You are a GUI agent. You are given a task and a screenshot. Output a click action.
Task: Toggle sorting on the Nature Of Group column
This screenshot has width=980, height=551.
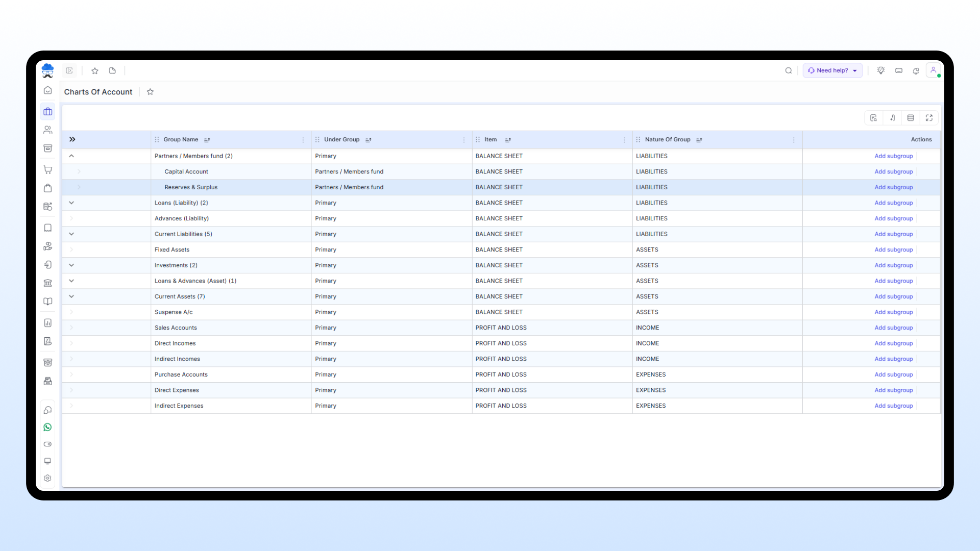point(699,139)
